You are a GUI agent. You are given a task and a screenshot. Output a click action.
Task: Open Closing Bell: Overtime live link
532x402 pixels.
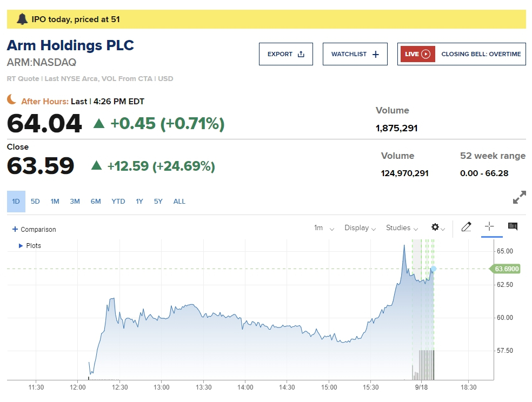click(x=481, y=54)
